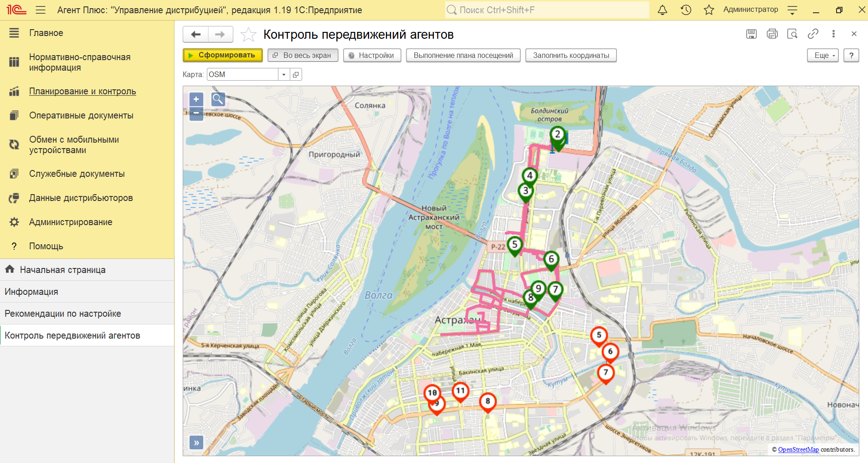The width and height of the screenshot is (868, 463).
Task: Select red map marker 5
Action: point(599,335)
